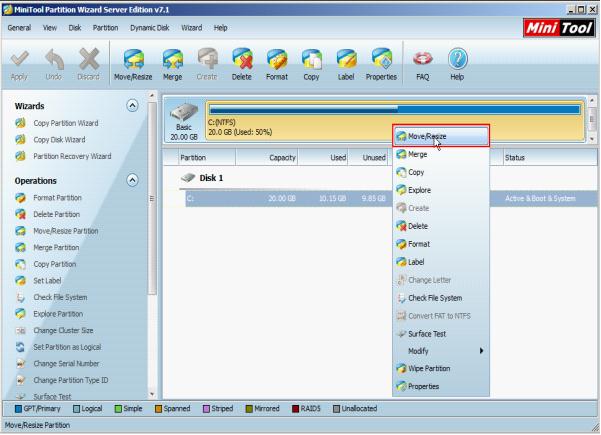This screenshot has height=435, width=601.
Task: Choose Check File System in context menu
Action: 441,298
